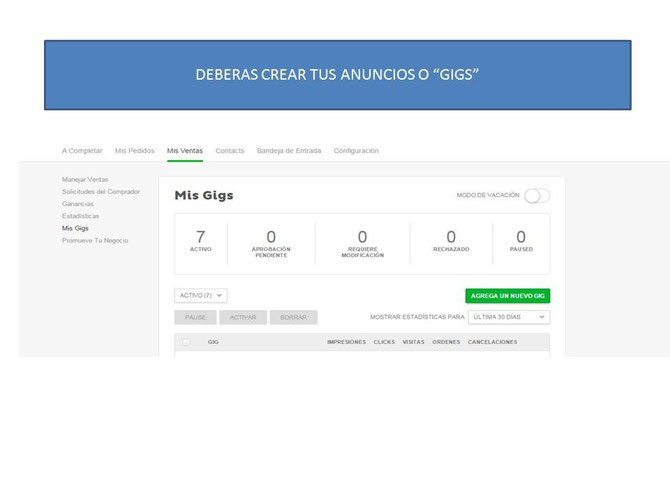This screenshot has width=670, height=503.
Task: Switch to Mis Pedidos tab
Action: 135,151
